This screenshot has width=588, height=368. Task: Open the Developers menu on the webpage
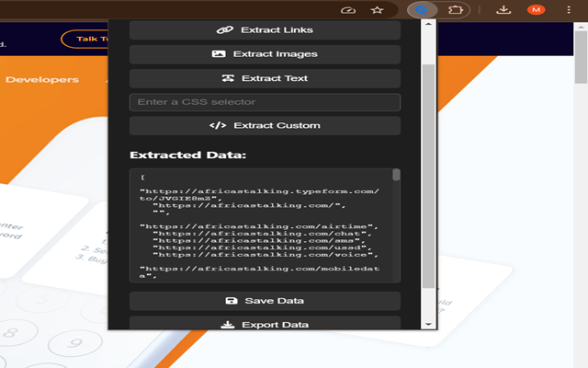pos(42,80)
